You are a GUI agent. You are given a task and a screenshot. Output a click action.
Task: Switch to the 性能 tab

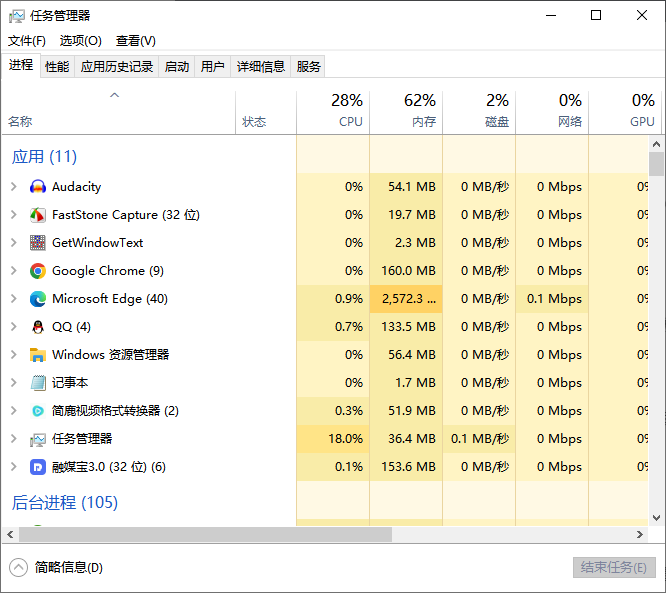tap(57, 67)
